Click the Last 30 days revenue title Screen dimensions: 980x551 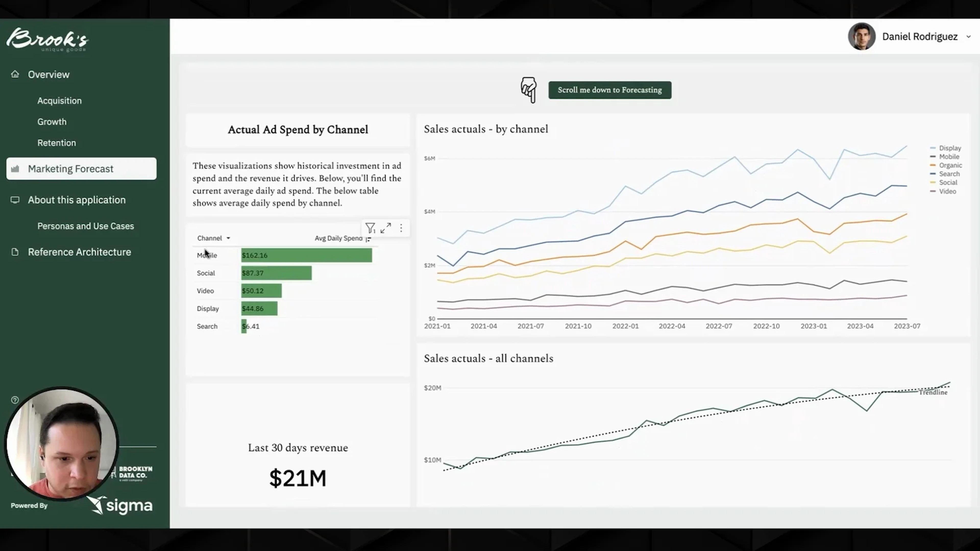[298, 448]
